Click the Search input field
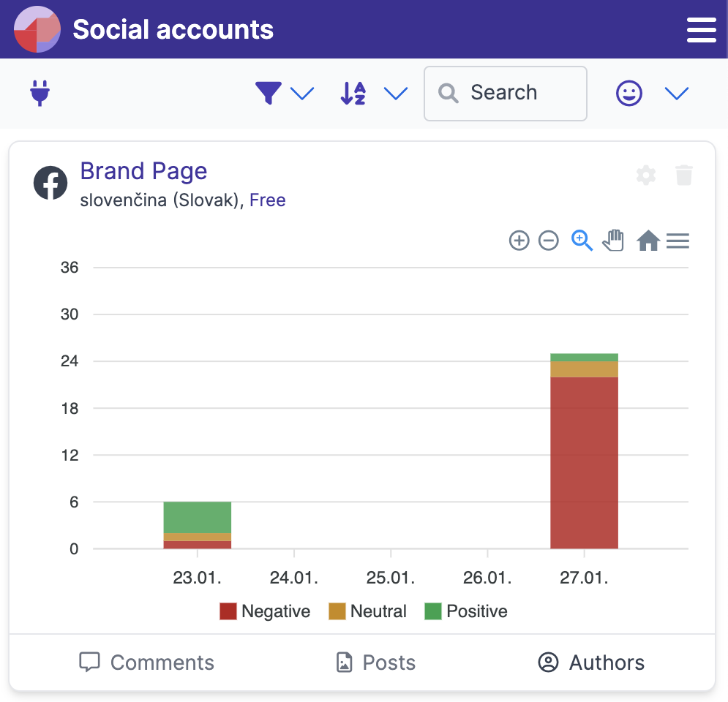Viewport: 728px width, 702px height. tap(505, 94)
